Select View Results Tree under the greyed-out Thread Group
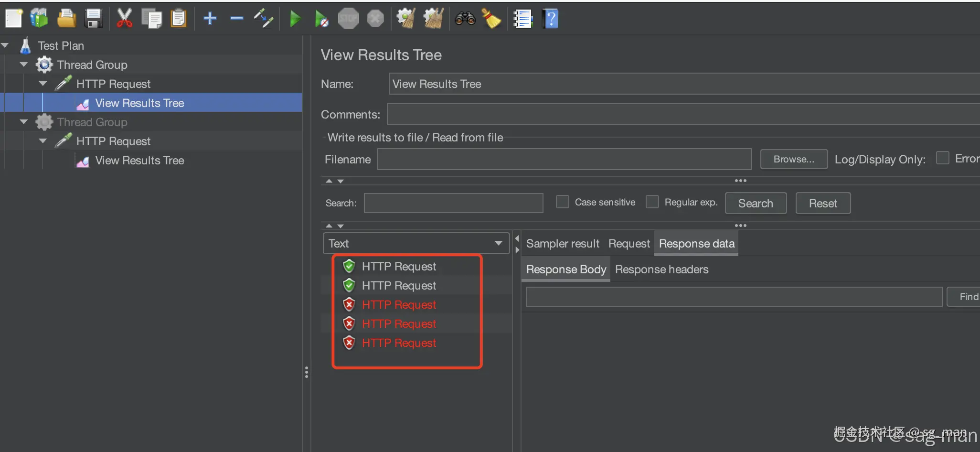This screenshot has height=452, width=980. [140, 160]
